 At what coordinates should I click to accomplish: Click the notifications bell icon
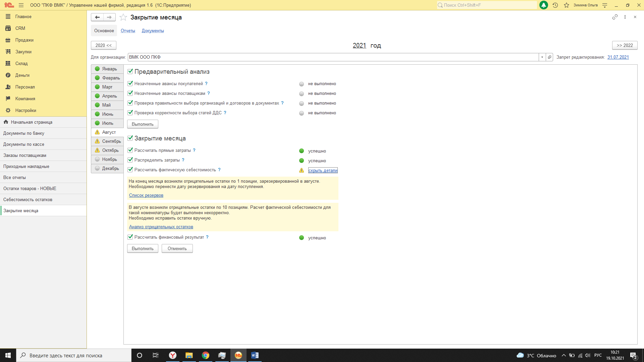[544, 5]
